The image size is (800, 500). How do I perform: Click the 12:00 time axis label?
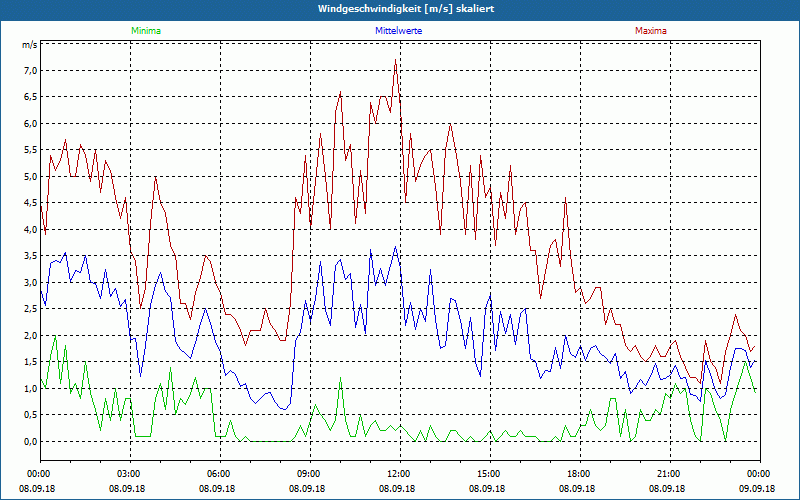click(x=400, y=474)
